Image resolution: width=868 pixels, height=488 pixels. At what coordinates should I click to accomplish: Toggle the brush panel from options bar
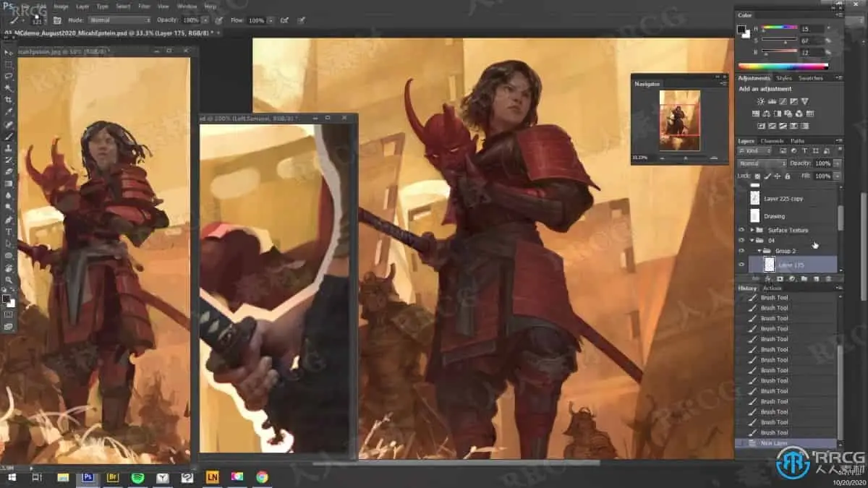click(x=56, y=20)
